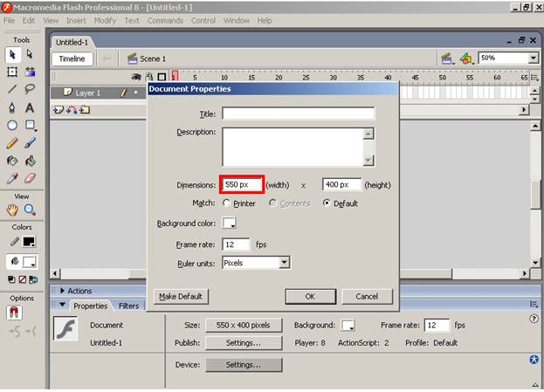Screen dimensions: 544x392
Task: Collapse the Properties panel triangle
Action: 63,305
